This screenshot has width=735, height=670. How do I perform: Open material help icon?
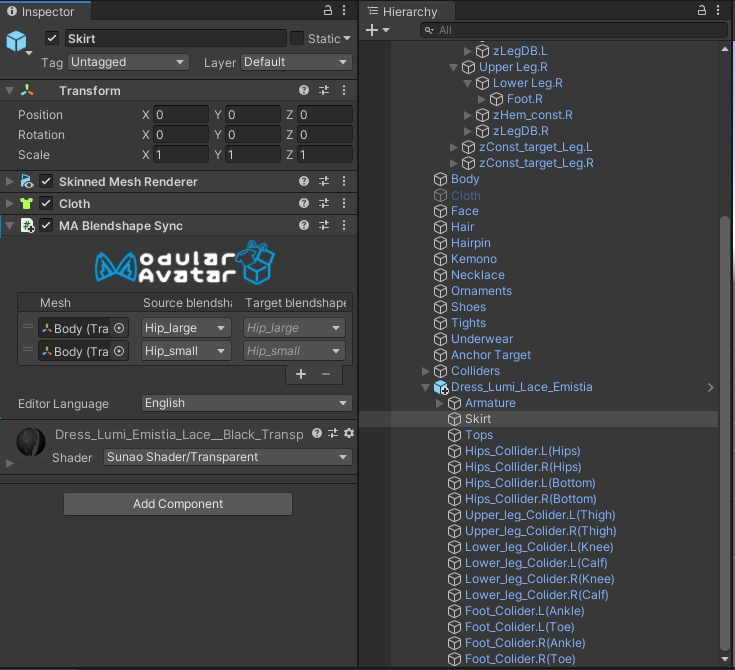pyautogui.click(x=317, y=433)
